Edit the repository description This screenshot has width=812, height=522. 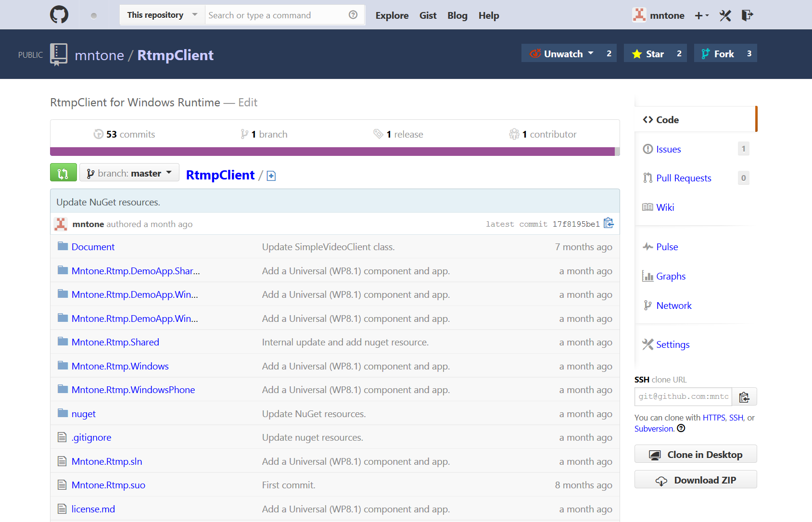(x=248, y=102)
